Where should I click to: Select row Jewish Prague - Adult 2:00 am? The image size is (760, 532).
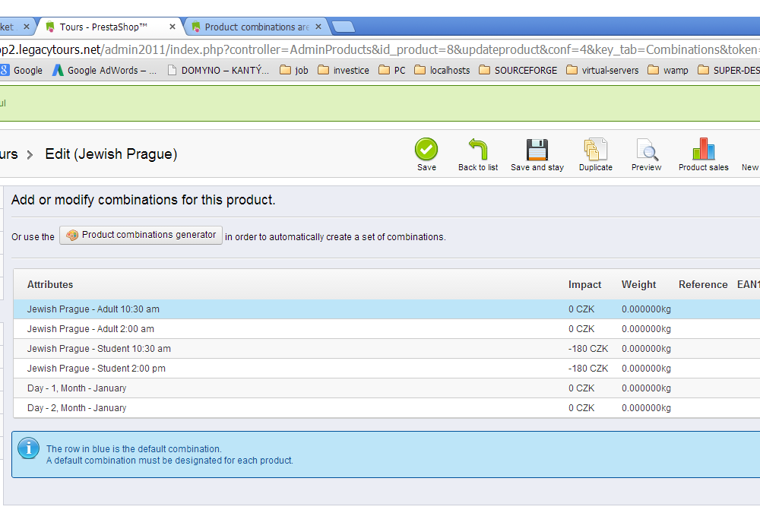tap(387, 329)
